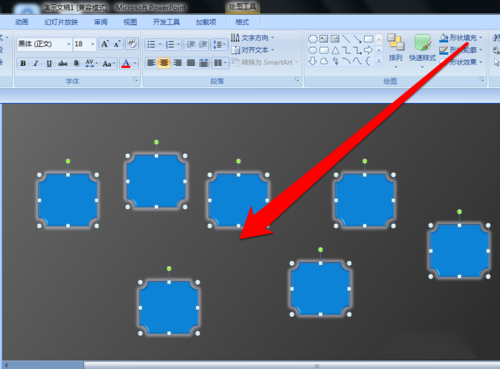Screen dimensions: 500x369
Task: Click the red font color swatch
Action: click(x=126, y=63)
